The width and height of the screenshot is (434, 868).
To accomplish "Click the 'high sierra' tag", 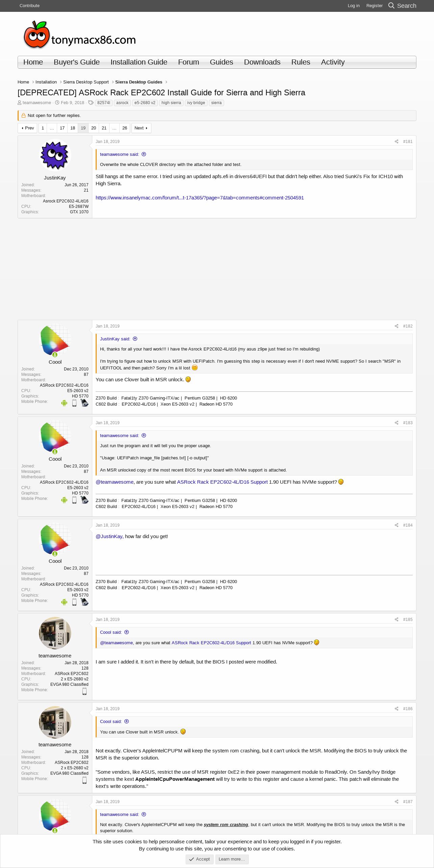I will [x=171, y=103].
